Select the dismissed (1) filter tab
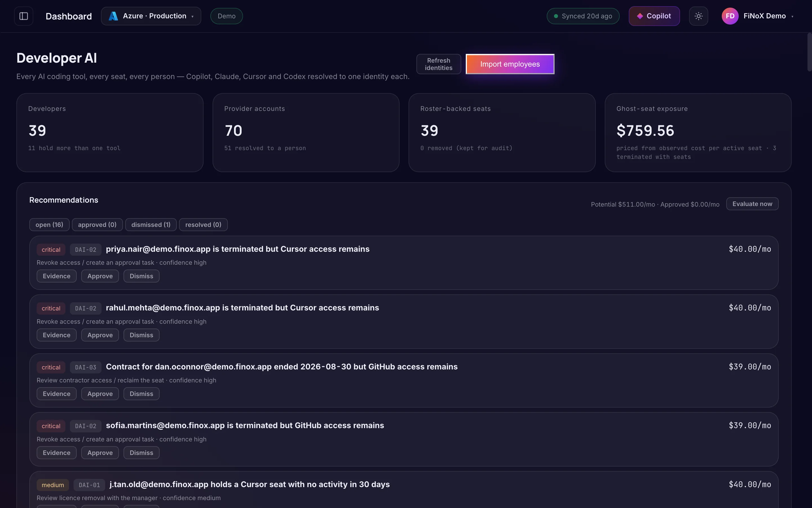Screen dimensions: 812x508 coord(151,225)
